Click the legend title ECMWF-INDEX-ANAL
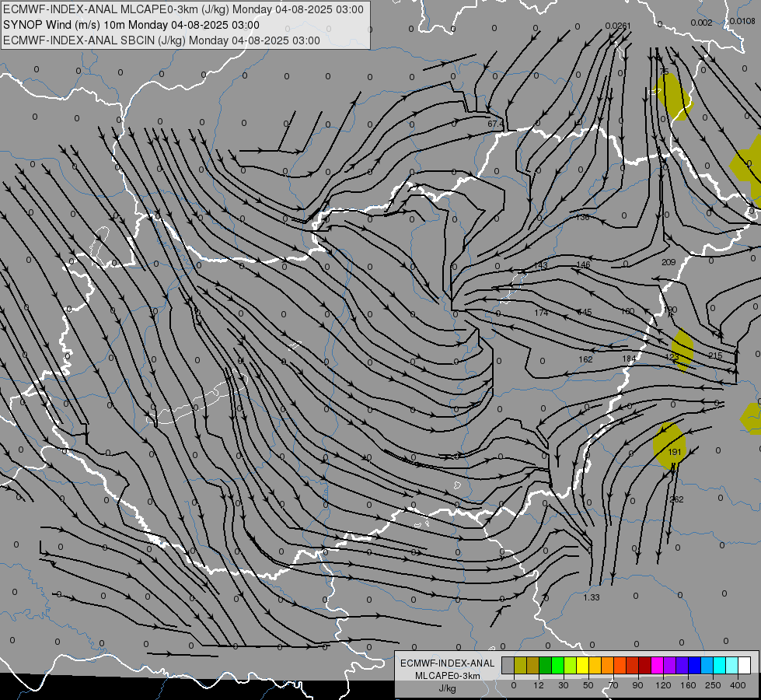Image resolution: width=761 pixels, height=700 pixels. (x=448, y=663)
